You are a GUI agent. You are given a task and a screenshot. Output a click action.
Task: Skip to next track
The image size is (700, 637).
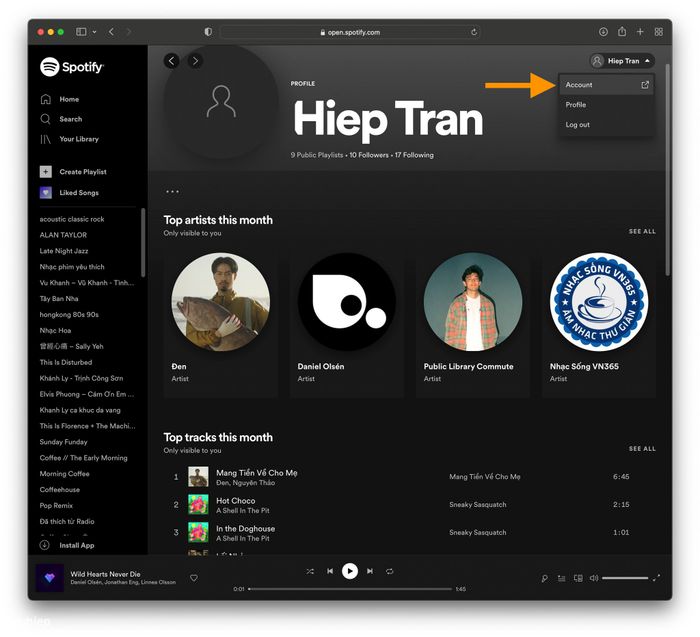[x=370, y=571]
